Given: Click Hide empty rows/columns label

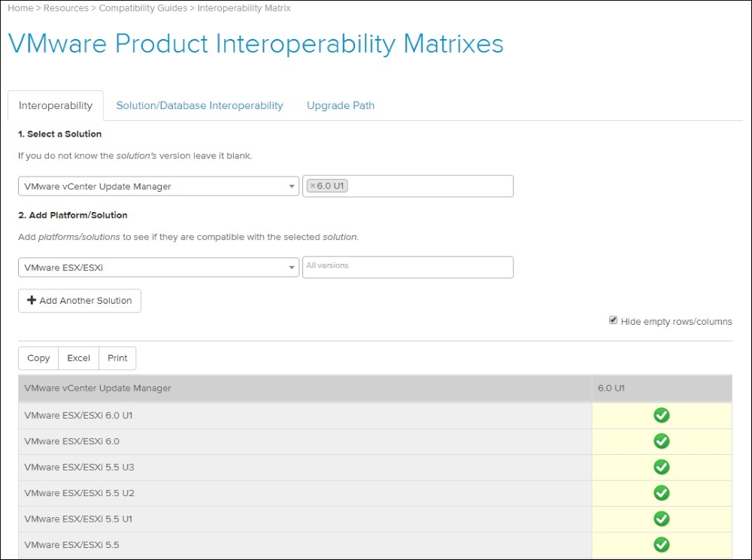Looking at the screenshot, I should (676, 322).
